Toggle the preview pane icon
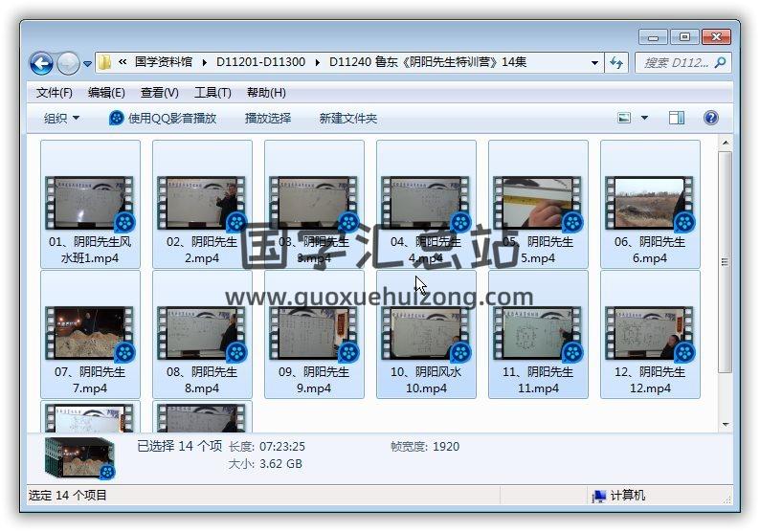 point(676,118)
